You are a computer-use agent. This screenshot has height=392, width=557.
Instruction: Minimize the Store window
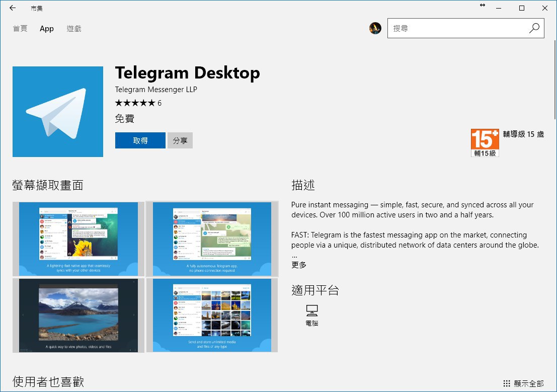[499, 8]
